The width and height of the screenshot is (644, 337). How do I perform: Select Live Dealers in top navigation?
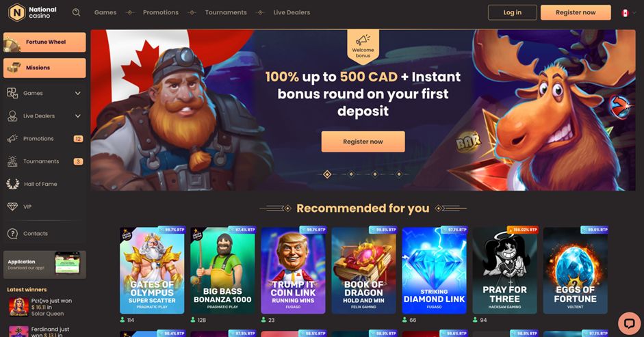[x=292, y=12]
